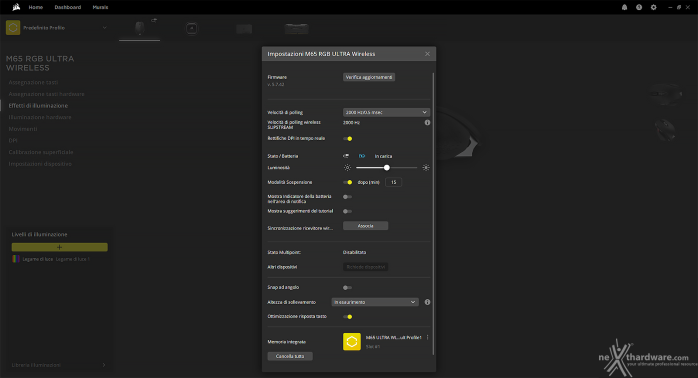
Task: Click the upper mouse view thumbnail
Action: coord(665,93)
